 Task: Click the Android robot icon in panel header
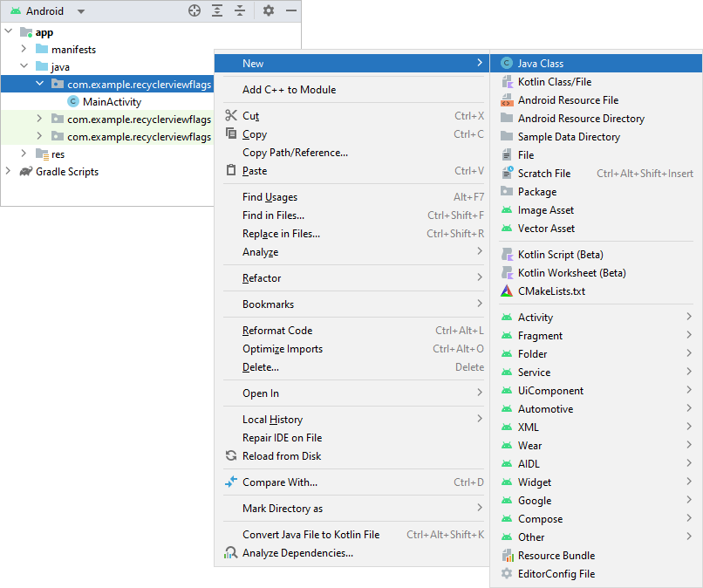[16, 10]
